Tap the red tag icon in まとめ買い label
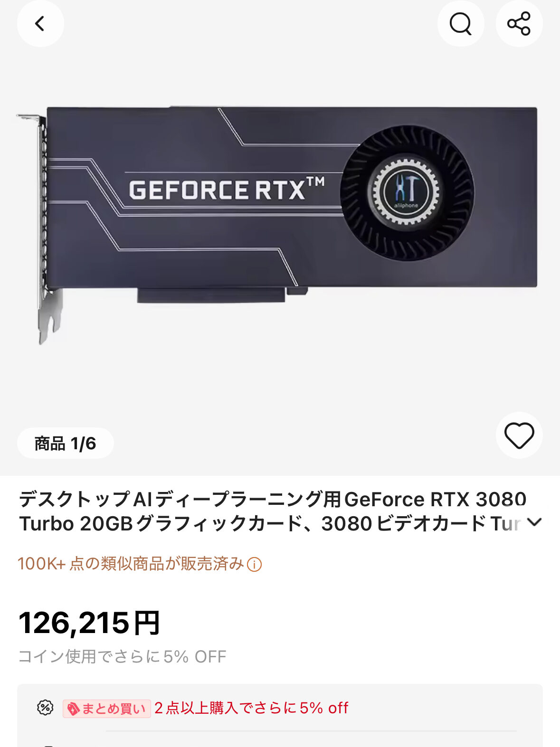Image resolution: width=560 pixels, height=747 pixels. click(73, 709)
